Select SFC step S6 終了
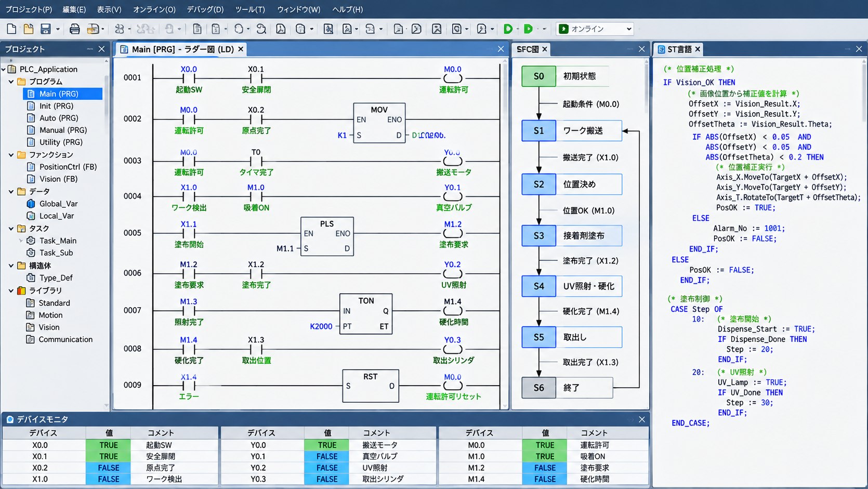The height and width of the screenshot is (489, 868). point(567,388)
